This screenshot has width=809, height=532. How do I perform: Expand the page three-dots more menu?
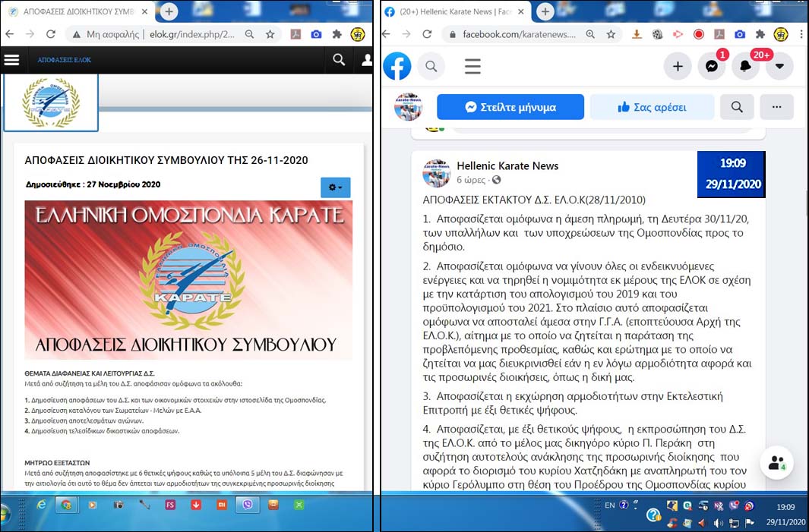coord(776,107)
